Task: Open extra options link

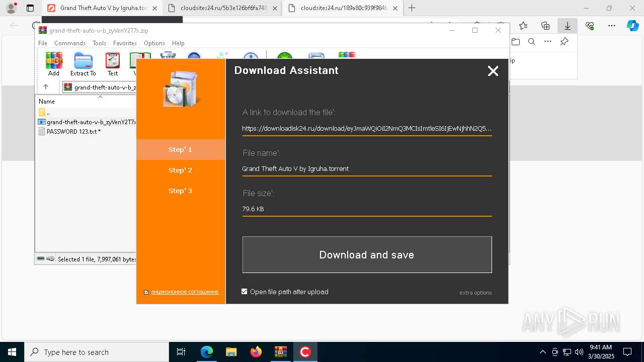Action: pos(475,293)
